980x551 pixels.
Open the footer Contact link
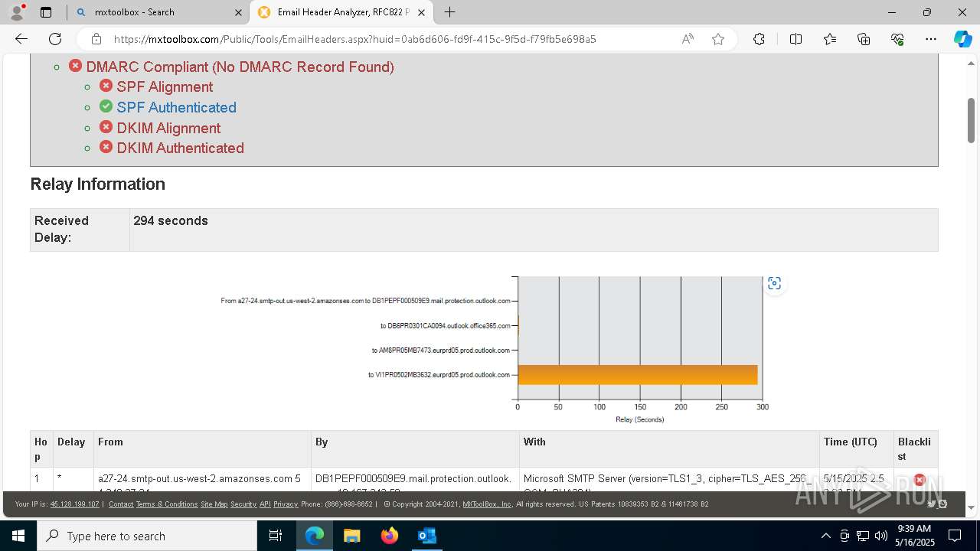(121, 504)
